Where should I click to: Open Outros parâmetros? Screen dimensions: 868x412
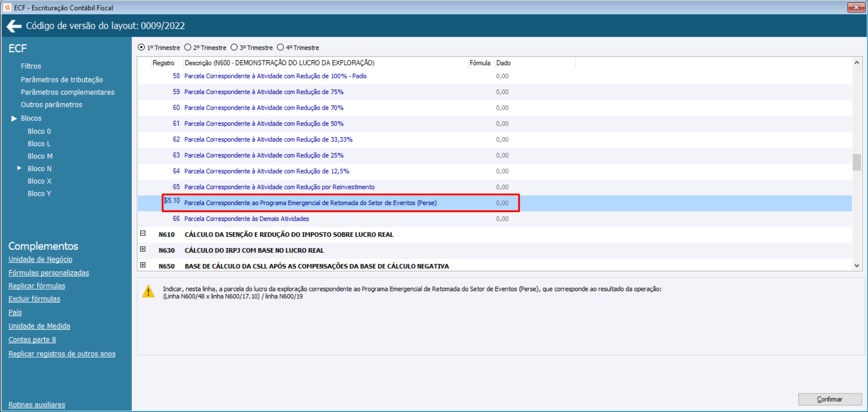52,105
